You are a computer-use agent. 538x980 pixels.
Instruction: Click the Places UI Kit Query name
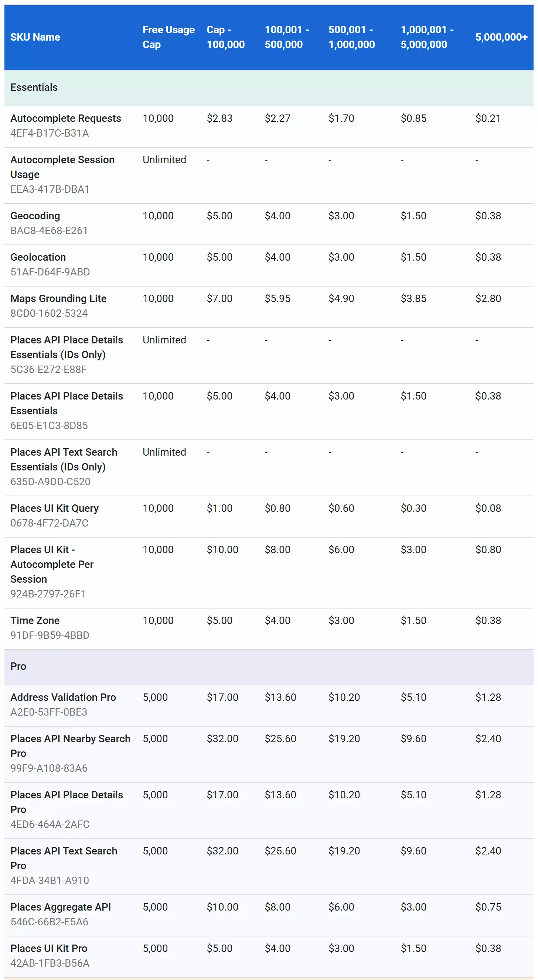click(x=54, y=508)
